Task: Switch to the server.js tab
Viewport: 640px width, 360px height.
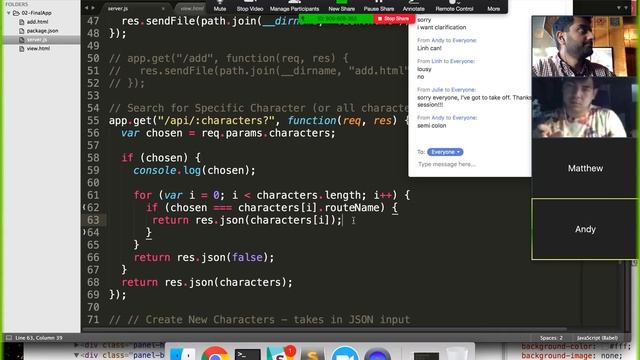Action: pos(118,8)
